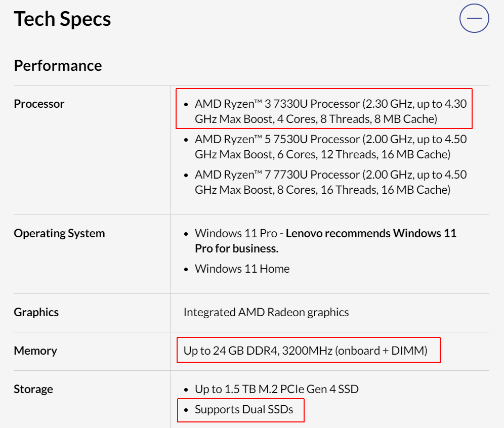Select the Graphics row label
Image resolution: width=504 pixels, height=428 pixels.
36,312
